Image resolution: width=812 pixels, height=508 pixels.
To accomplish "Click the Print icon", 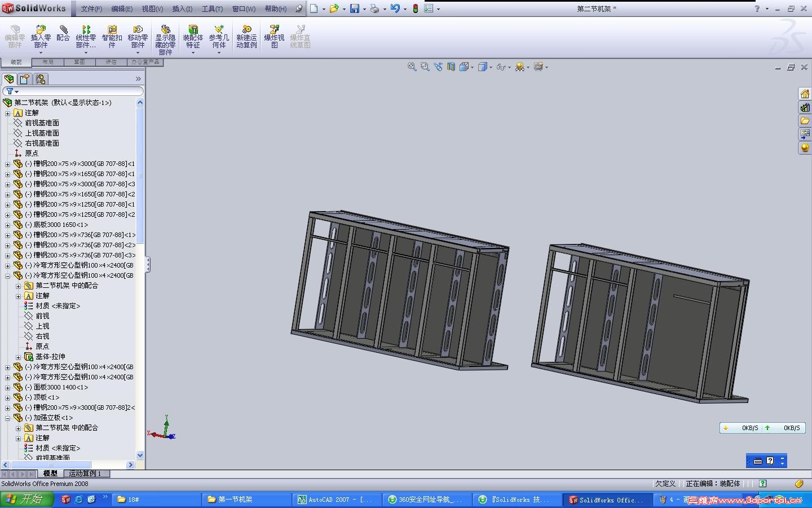I will [x=374, y=8].
